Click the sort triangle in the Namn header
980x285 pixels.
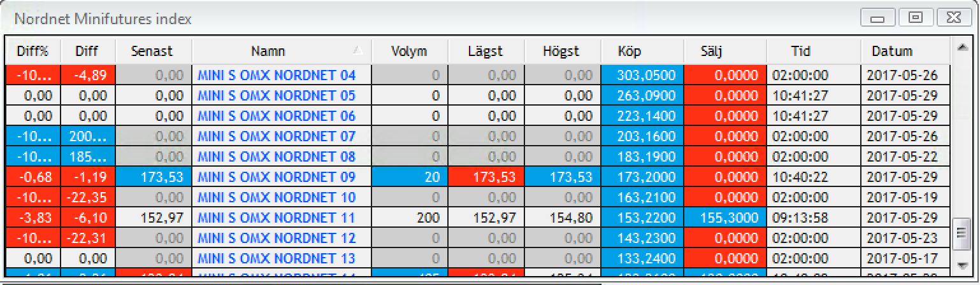(x=358, y=52)
